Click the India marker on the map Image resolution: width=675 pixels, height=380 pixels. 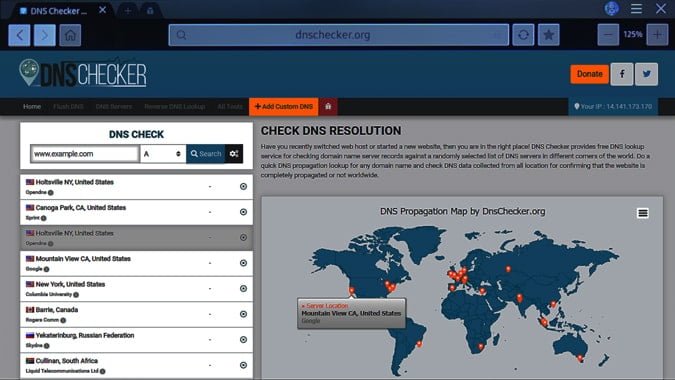pyautogui.click(x=520, y=297)
